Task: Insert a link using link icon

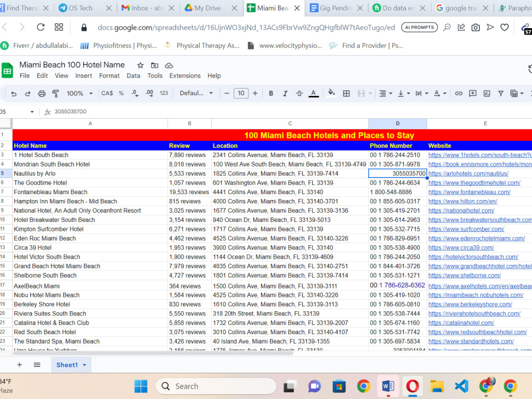Action: pos(459,93)
